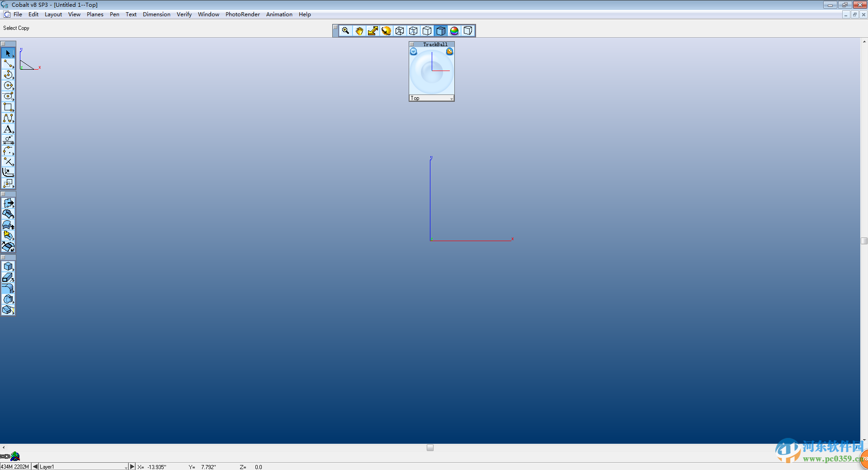The image size is (868, 470).
Task: Pick the Circle tool from the palette
Action: pyautogui.click(x=8, y=85)
